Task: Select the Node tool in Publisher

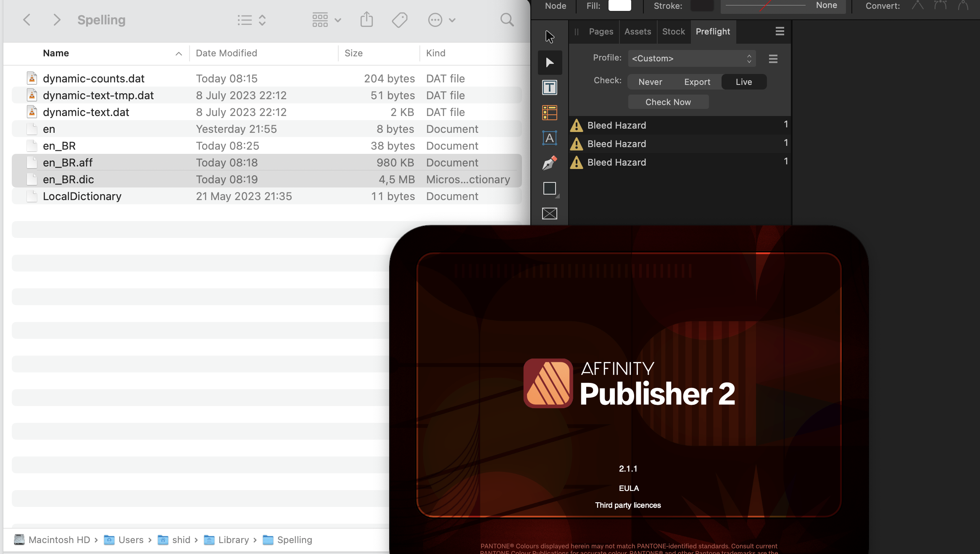Action: tap(550, 62)
